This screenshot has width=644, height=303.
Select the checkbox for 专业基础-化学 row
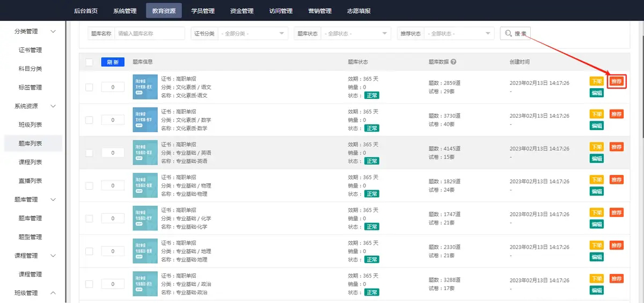(x=89, y=219)
